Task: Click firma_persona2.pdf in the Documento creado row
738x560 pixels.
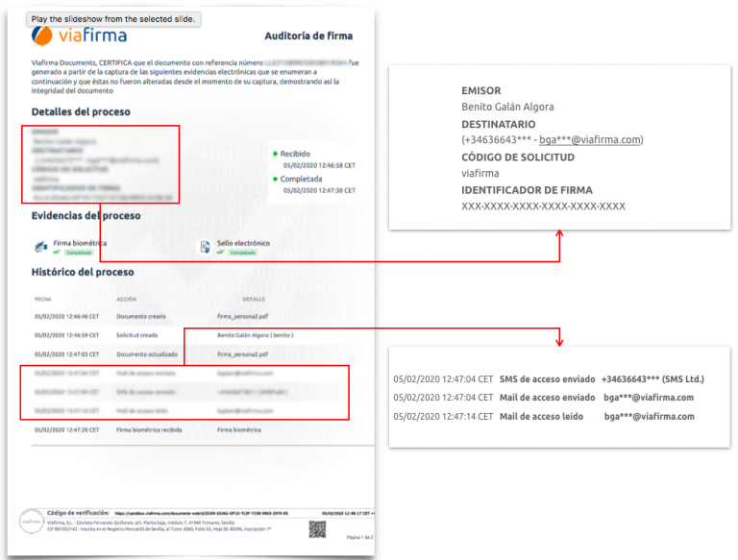Action: coord(242,317)
